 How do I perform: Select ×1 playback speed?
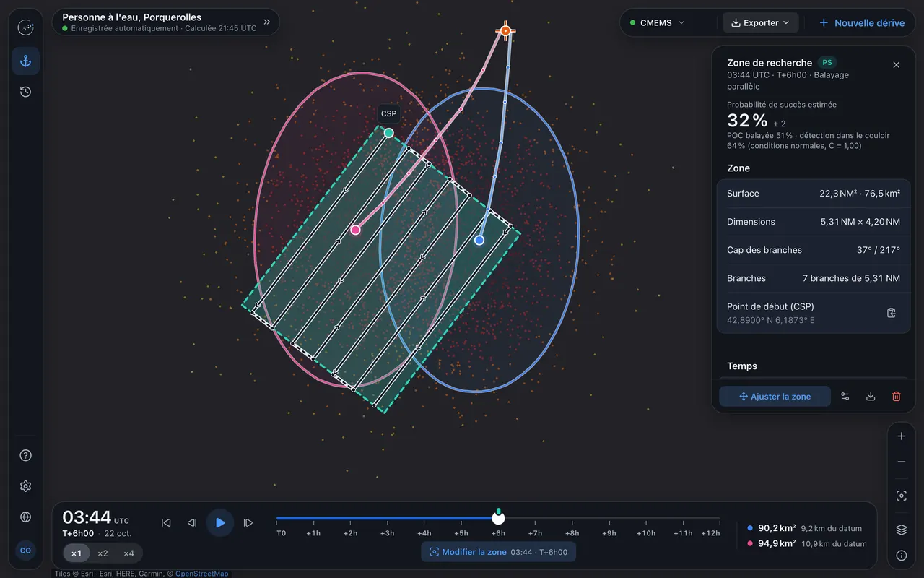(x=77, y=553)
